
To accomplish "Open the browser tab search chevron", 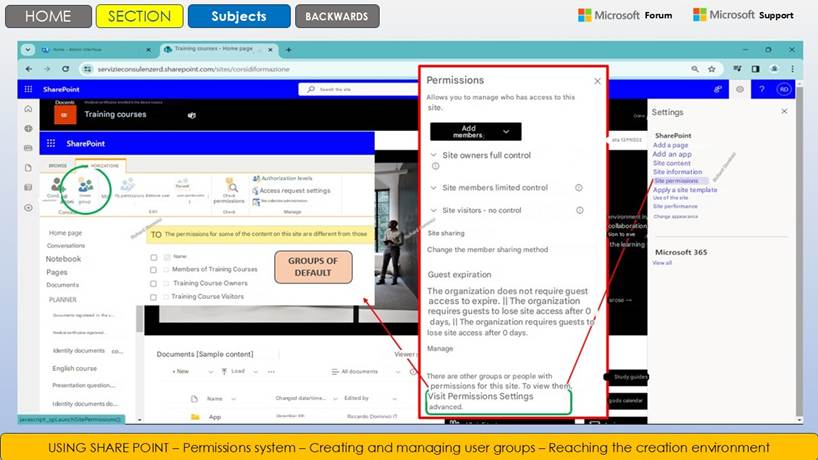I will tap(28, 50).
